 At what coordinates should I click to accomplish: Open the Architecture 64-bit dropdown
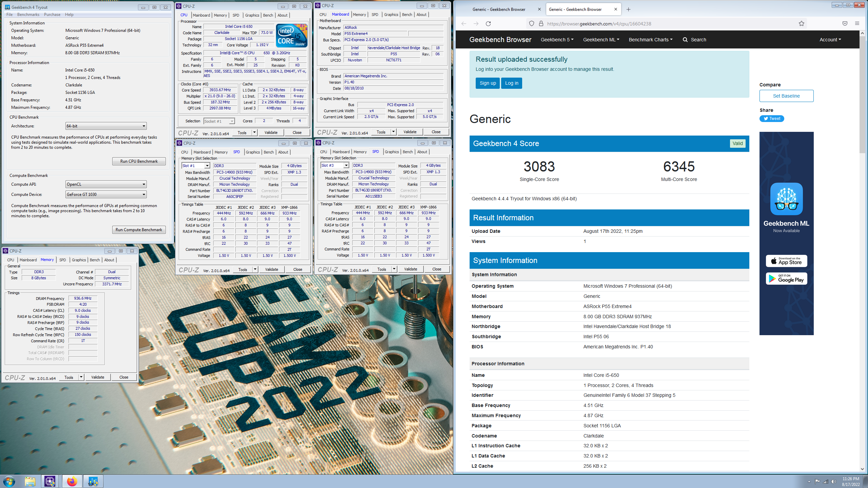[x=106, y=126]
